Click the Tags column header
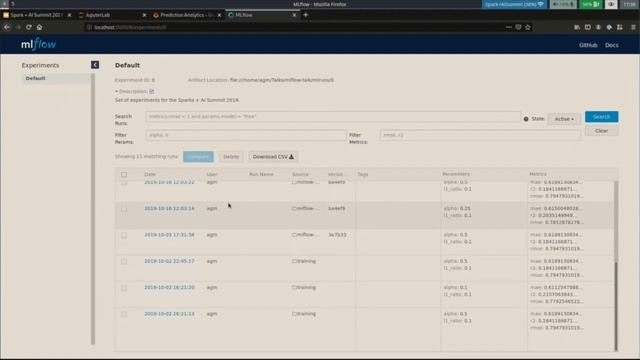Image resolution: width=640 pixels, height=360 pixels. coord(362,174)
